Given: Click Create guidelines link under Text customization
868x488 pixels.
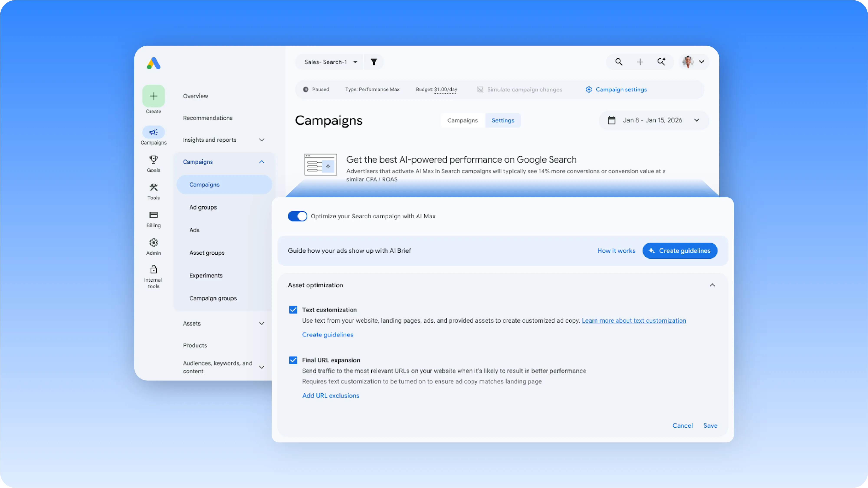Looking at the screenshot, I should 328,335.
